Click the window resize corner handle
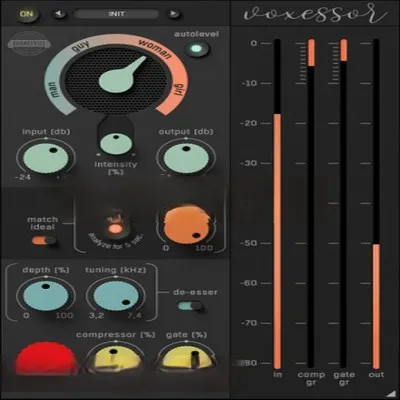Image resolution: width=400 pixels, height=400 pixels. 391,393
